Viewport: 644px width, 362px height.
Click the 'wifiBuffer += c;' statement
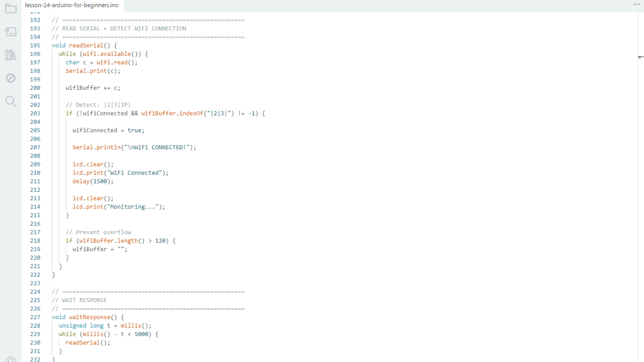click(93, 88)
